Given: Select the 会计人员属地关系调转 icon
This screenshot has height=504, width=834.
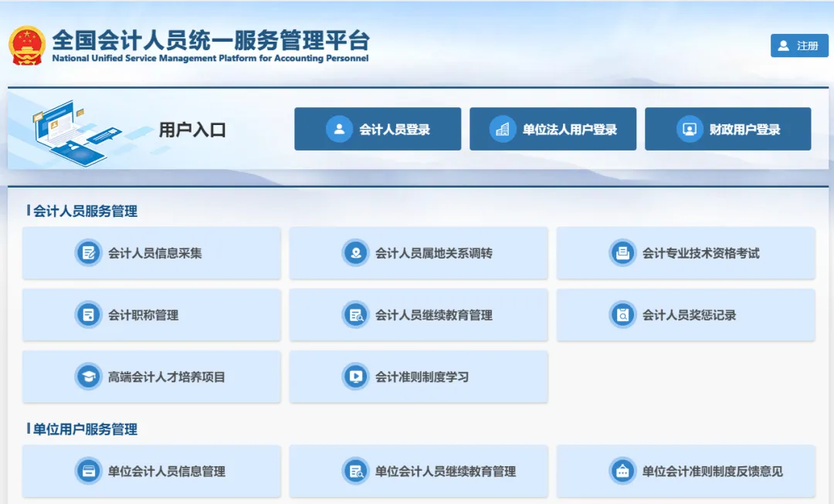Looking at the screenshot, I should pos(355,252).
